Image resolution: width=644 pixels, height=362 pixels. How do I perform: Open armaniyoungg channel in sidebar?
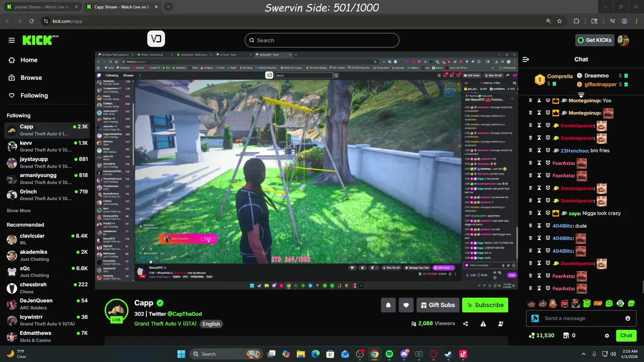pos(47,178)
